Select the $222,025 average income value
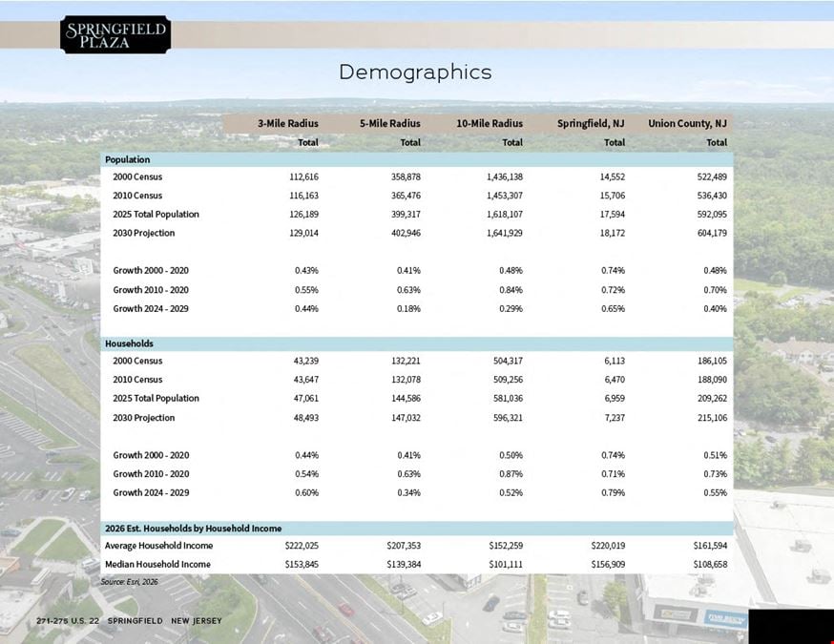Image resolution: width=834 pixels, height=644 pixels. click(x=302, y=546)
